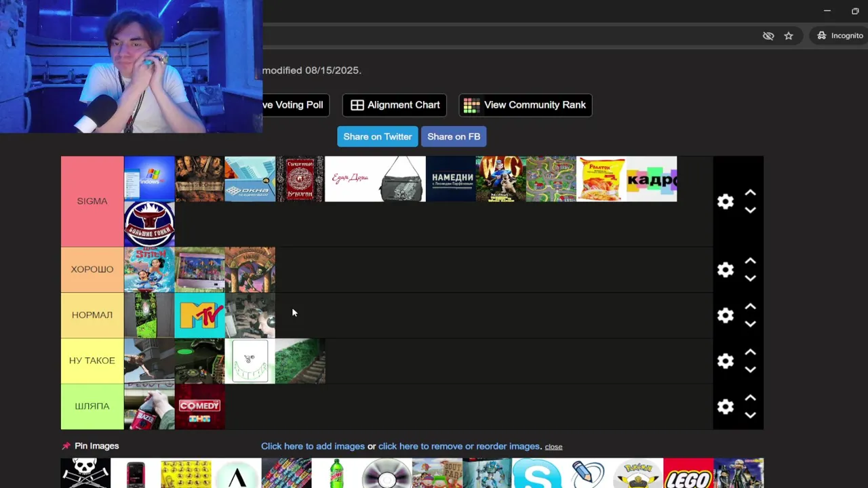Move ШЛЯПА row down with arrow
This screenshot has width=868, height=488.
coord(750,415)
